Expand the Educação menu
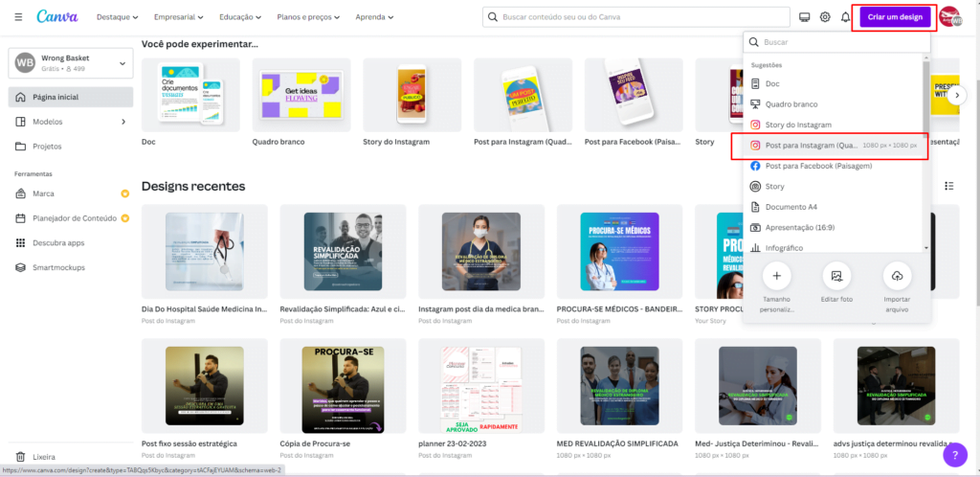The height and width of the screenshot is (477, 980). (x=240, y=17)
